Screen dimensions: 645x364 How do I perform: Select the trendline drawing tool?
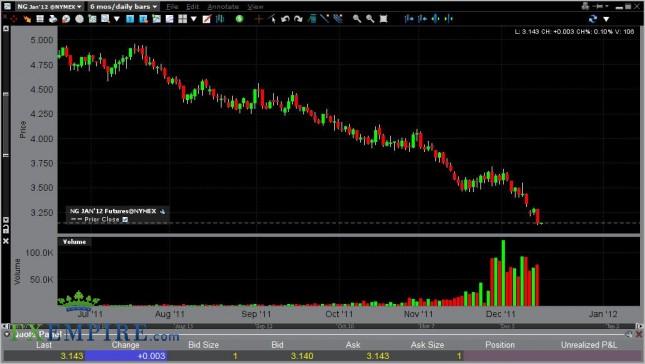coord(325,19)
